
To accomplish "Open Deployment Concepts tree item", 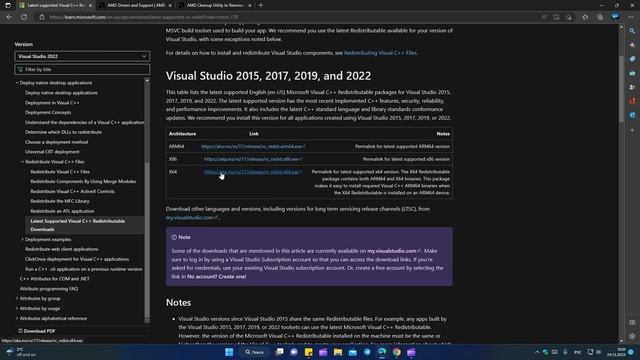I will coord(48,113).
